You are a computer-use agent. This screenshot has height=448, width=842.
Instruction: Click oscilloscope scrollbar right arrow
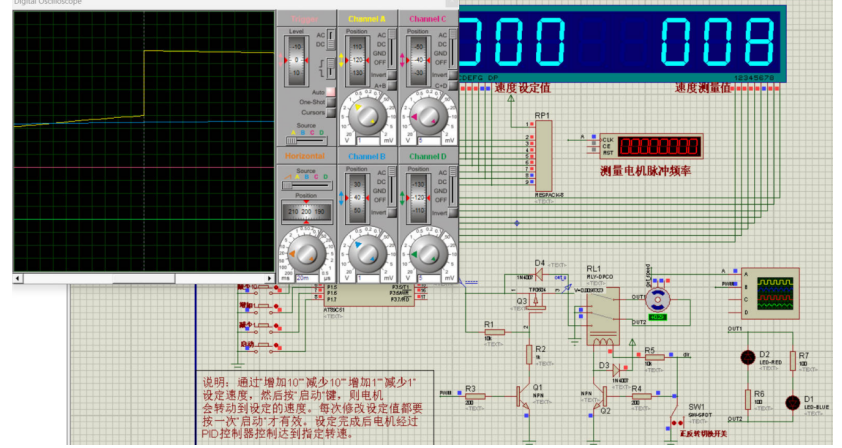click(x=270, y=278)
